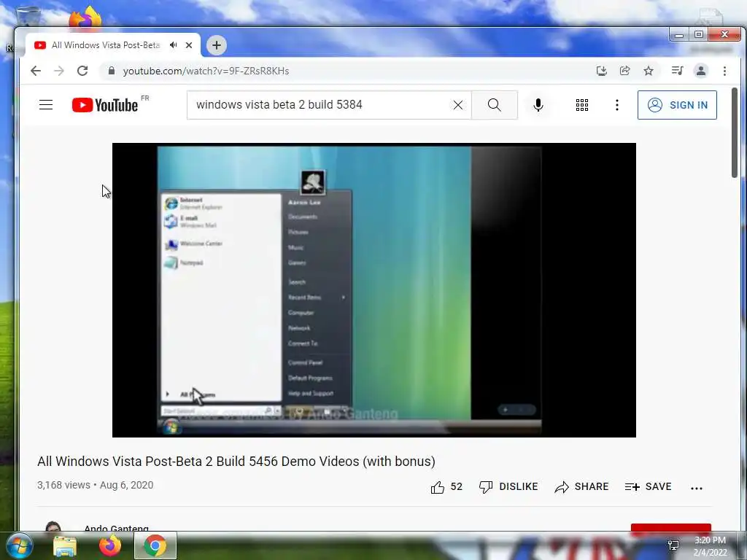Open YouTube settings three-dot menu
Viewport: 747px width, 560px height.
point(617,105)
